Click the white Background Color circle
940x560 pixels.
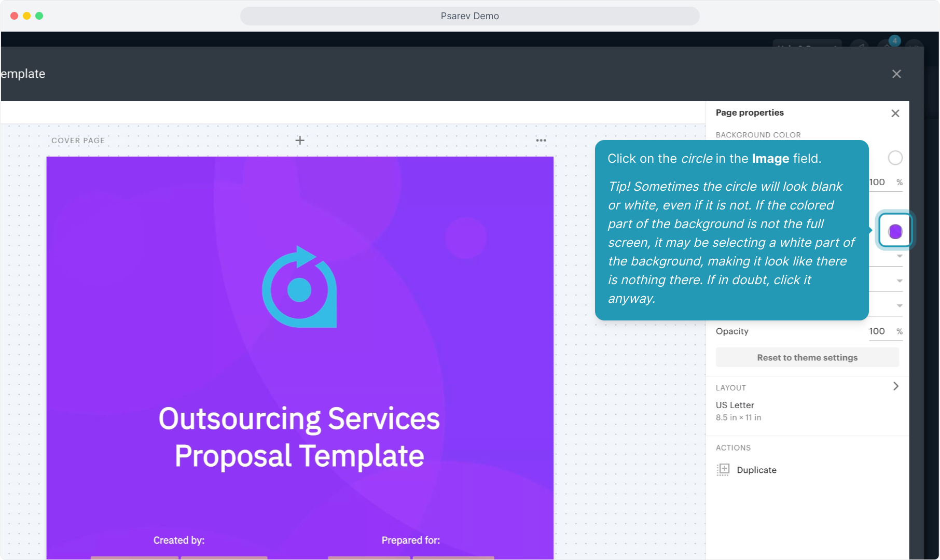(895, 158)
